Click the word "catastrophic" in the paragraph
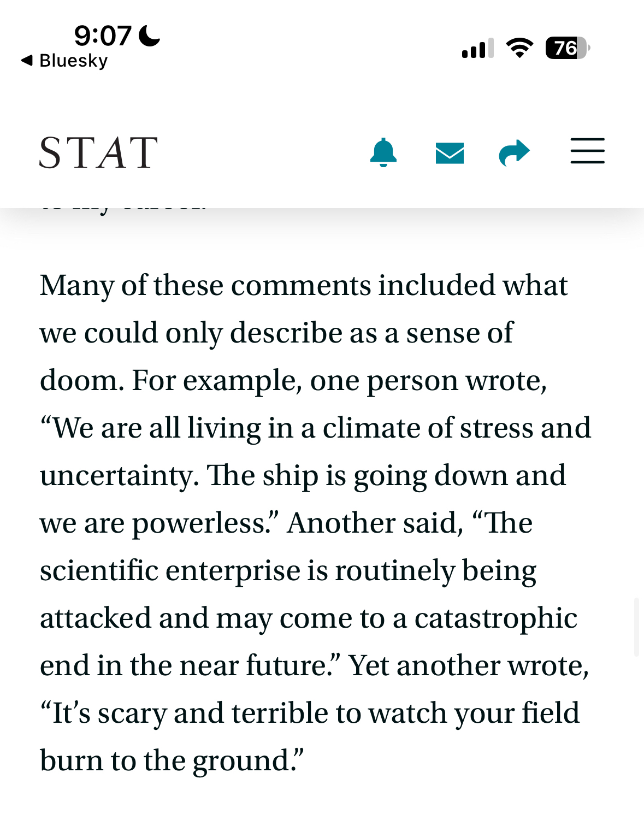Image resolution: width=644 pixels, height=820 pixels. tap(495, 618)
